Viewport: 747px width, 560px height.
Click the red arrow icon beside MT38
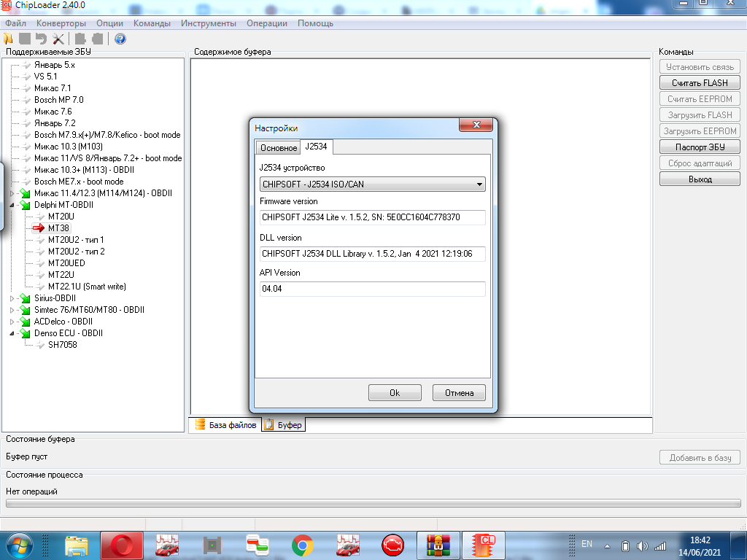click(39, 228)
